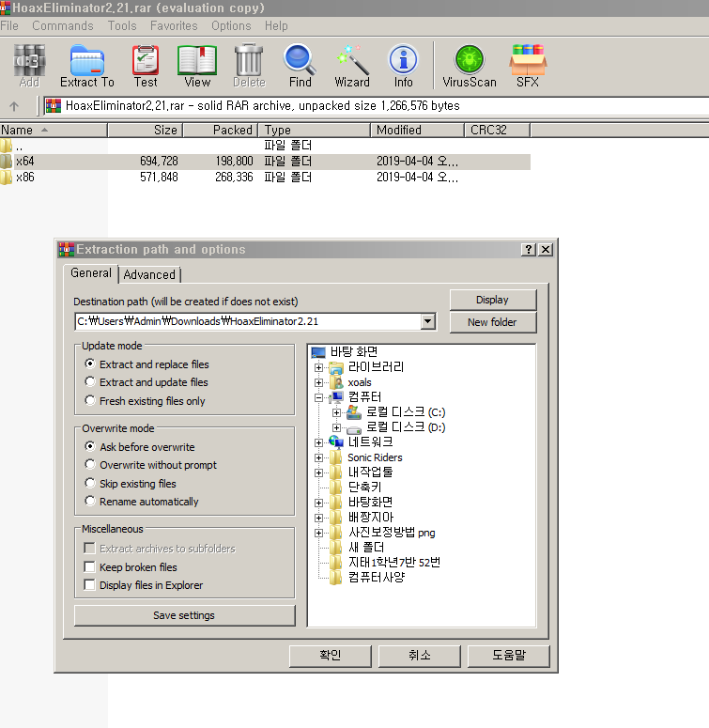The image size is (709, 728).
Task: Open the Tools menu
Action: click(122, 26)
